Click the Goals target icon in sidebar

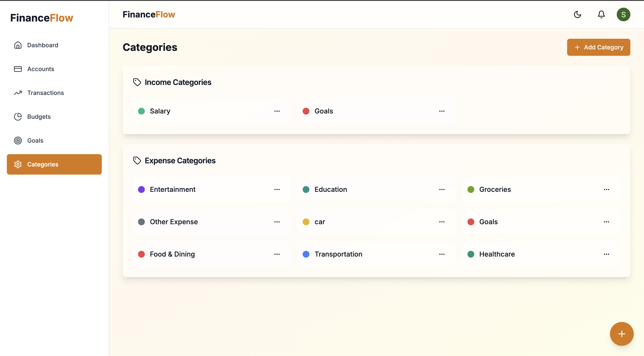(18, 141)
